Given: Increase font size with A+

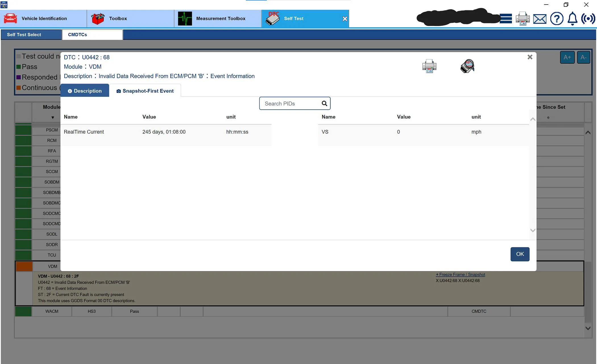Looking at the screenshot, I should pyautogui.click(x=567, y=57).
